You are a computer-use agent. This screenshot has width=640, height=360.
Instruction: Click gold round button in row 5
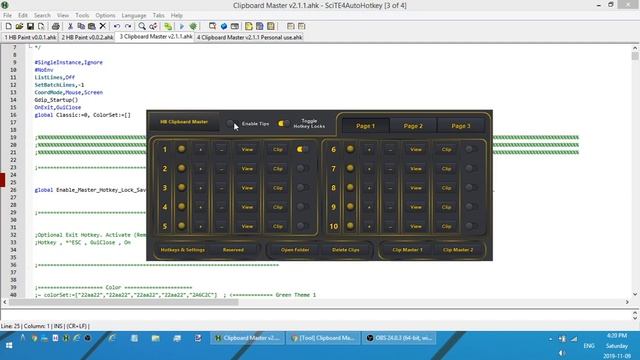coord(182,226)
